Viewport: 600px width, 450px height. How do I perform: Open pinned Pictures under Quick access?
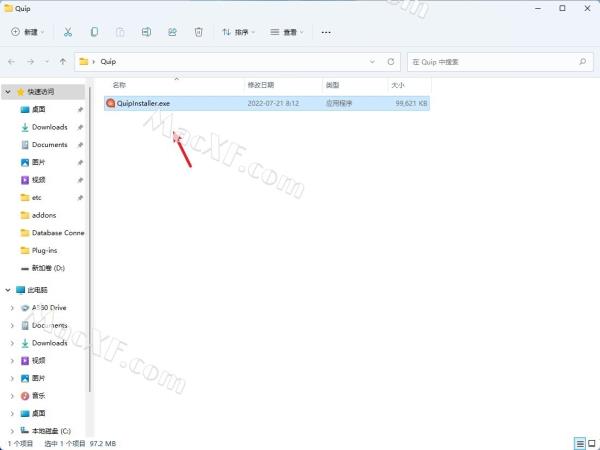tap(38, 162)
